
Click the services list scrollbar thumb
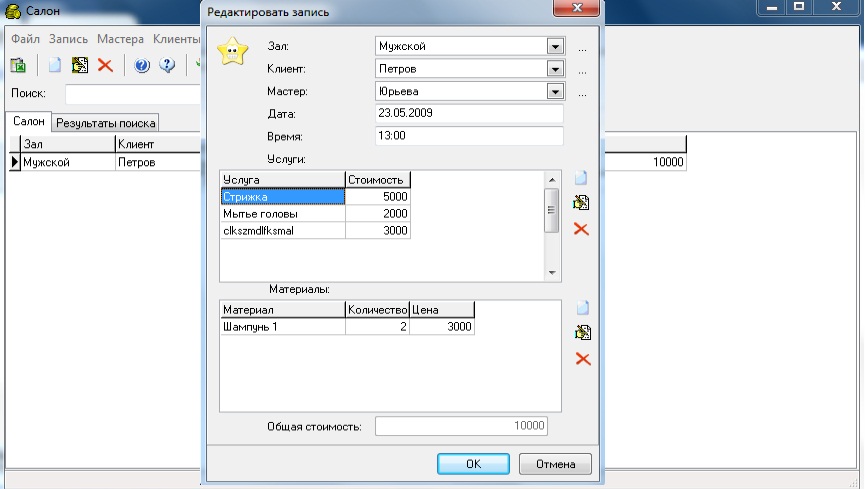552,210
